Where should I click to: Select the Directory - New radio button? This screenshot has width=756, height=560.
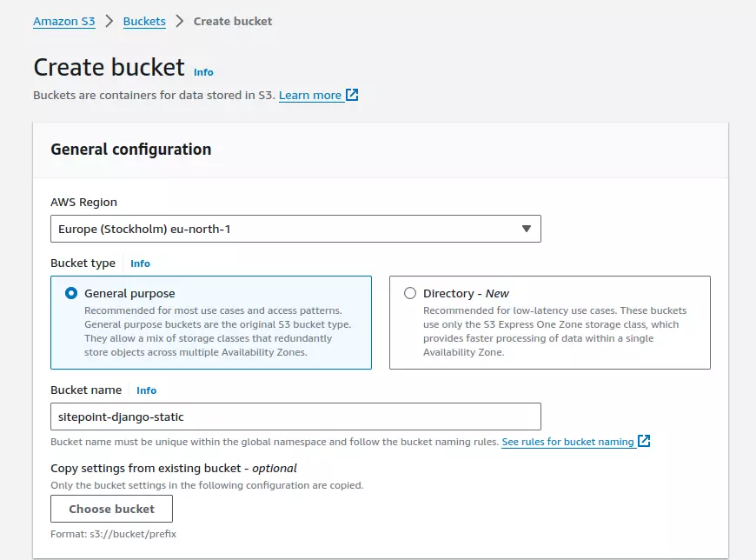[410, 293]
